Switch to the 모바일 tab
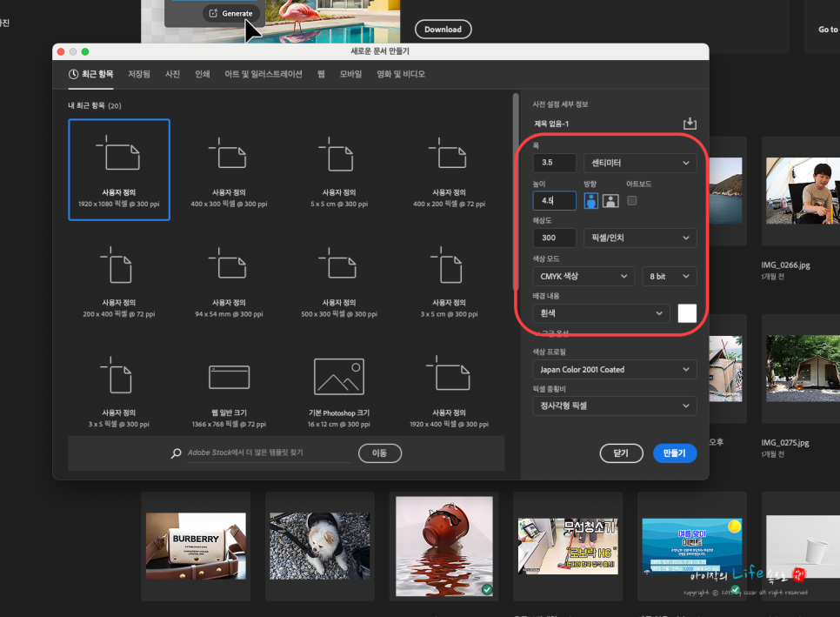 click(351, 74)
